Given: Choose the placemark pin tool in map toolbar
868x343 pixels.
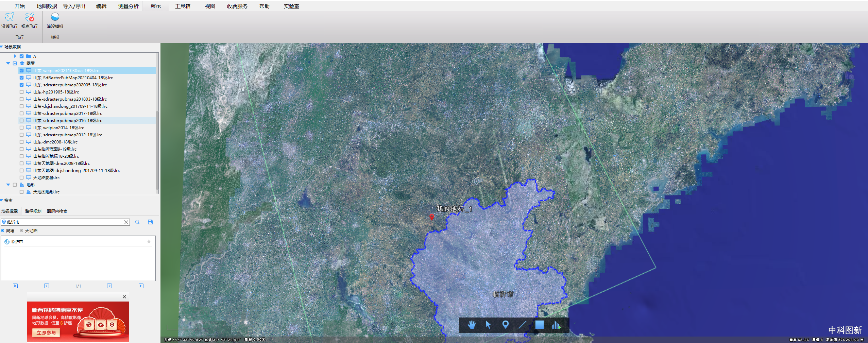Looking at the screenshot, I should (505, 325).
